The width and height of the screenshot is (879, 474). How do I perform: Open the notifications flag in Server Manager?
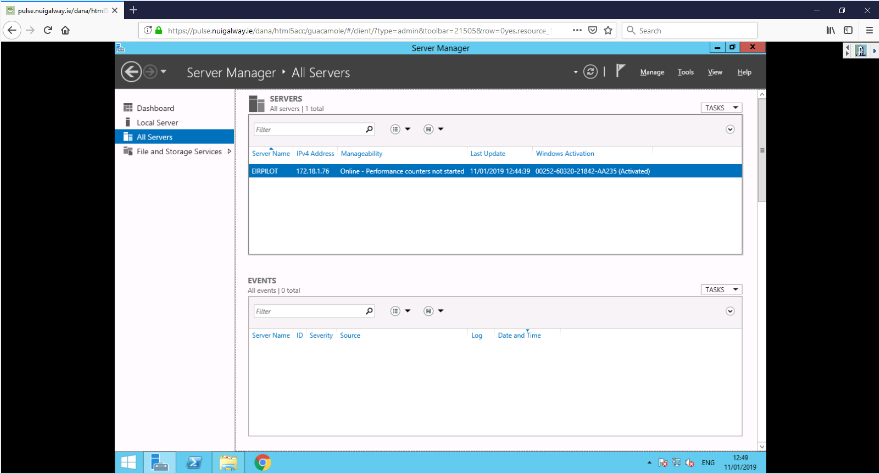[620, 71]
